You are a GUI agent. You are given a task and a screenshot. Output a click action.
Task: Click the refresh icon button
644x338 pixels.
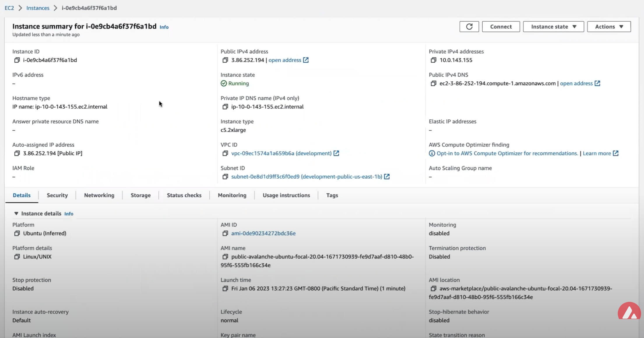coord(469,27)
